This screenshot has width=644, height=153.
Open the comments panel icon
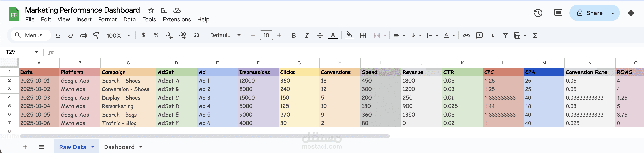[x=558, y=13]
